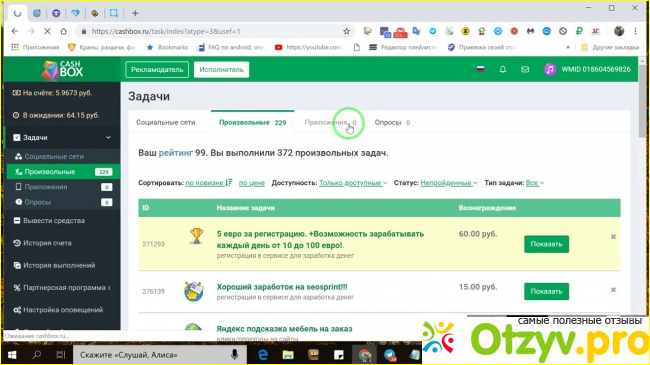Click the browser back arrow
The image size is (650, 365).
click(x=15, y=31)
